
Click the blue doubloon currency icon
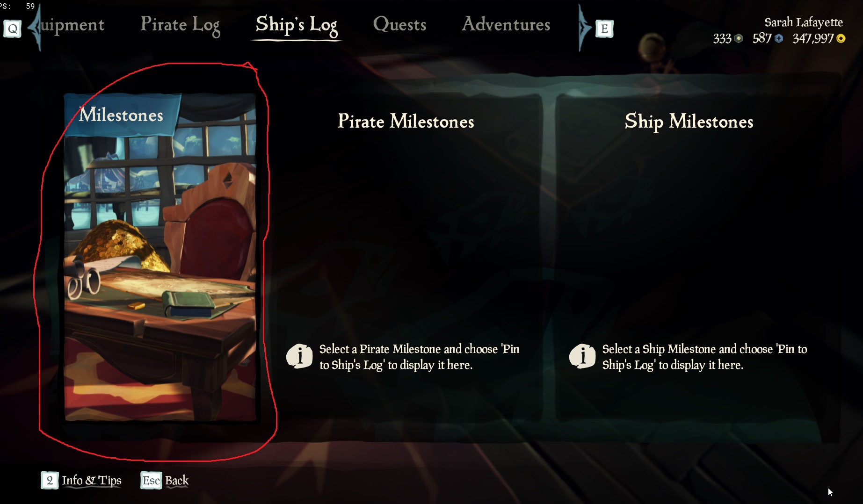click(x=779, y=39)
